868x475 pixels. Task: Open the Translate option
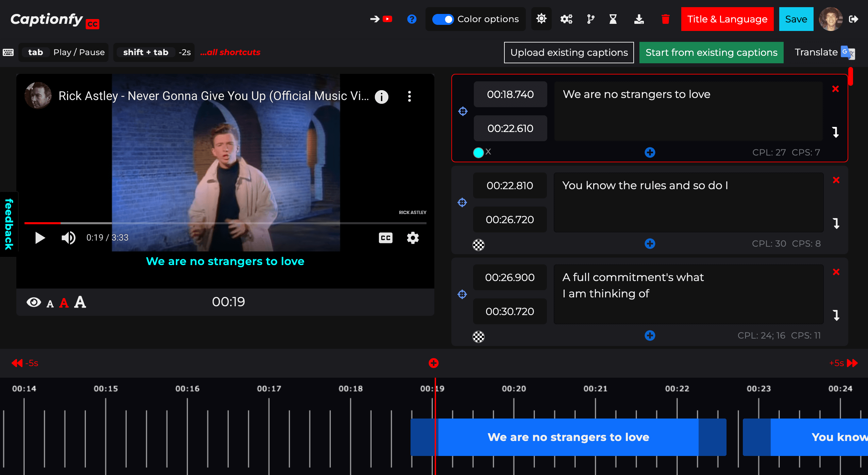pyautogui.click(x=824, y=52)
